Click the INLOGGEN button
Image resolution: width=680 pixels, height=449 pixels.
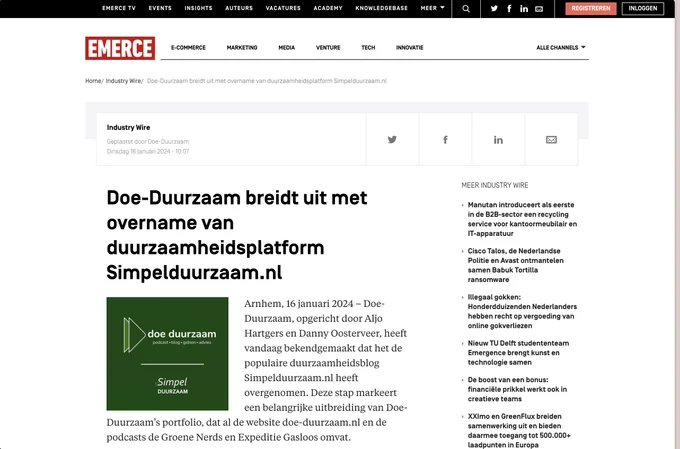pos(643,8)
